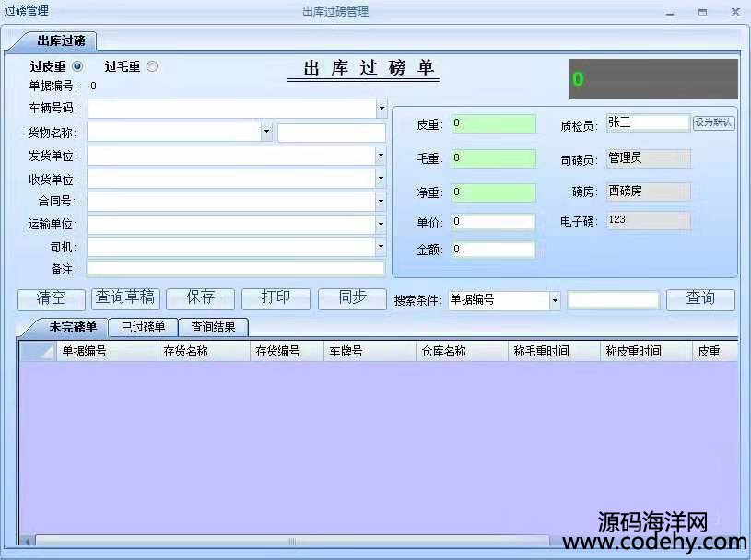The height and width of the screenshot is (560, 751).
Task: Click the 皮重 value field
Action: (x=493, y=123)
